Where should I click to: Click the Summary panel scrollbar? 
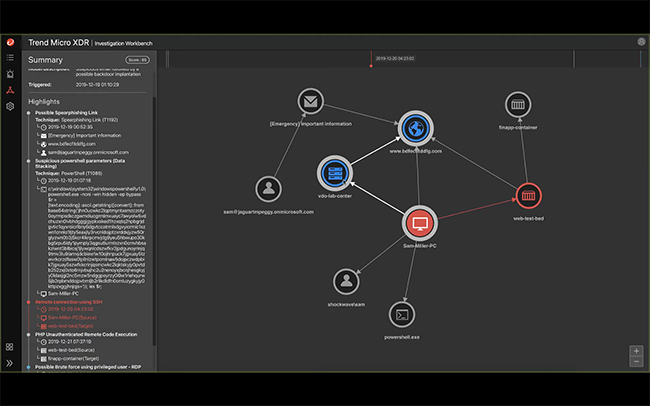(154, 221)
